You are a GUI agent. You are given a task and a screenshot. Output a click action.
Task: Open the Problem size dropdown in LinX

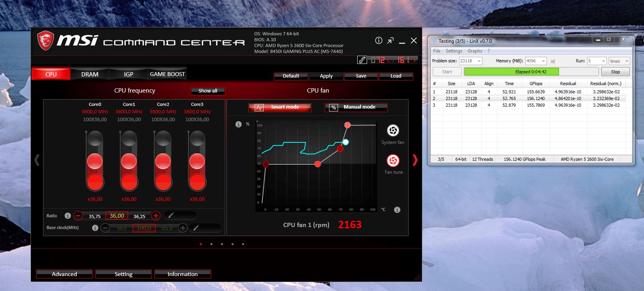pyautogui.click(x=470, y=61)
